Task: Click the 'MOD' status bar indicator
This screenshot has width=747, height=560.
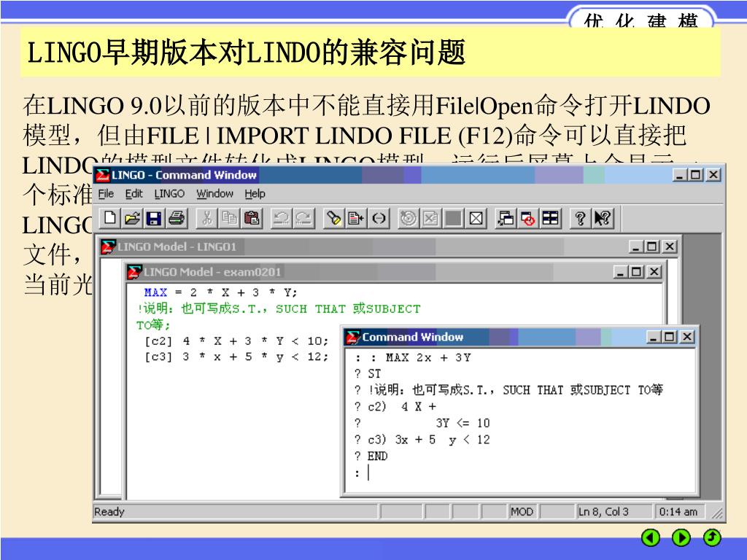Action: click(x=522, y=512)
